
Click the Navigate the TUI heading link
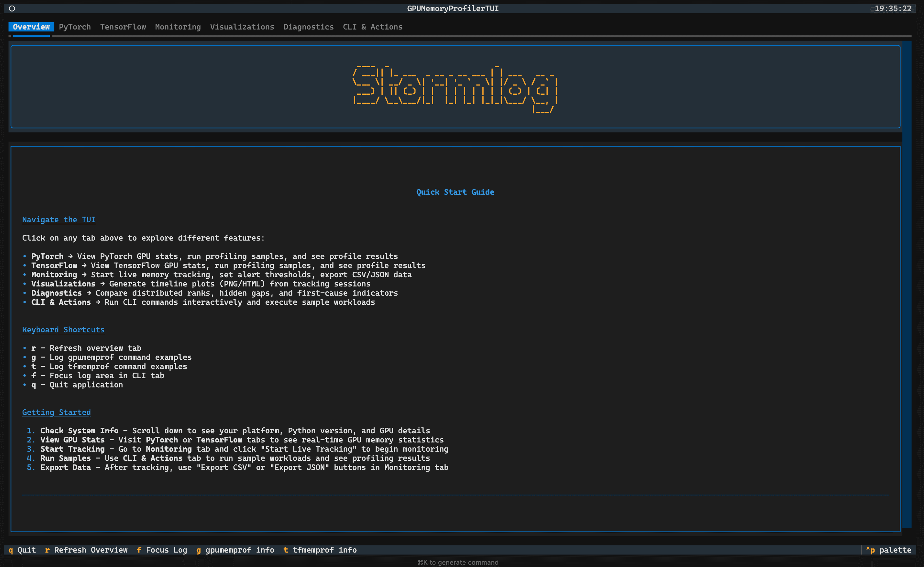59,220
